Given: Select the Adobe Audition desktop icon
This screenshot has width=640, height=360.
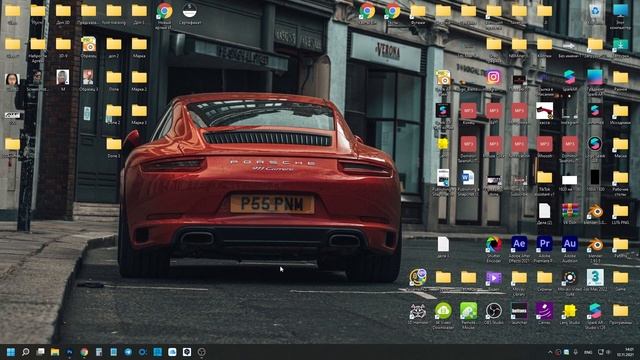Looking at the screenshot, I should click(x=570, y=244).
